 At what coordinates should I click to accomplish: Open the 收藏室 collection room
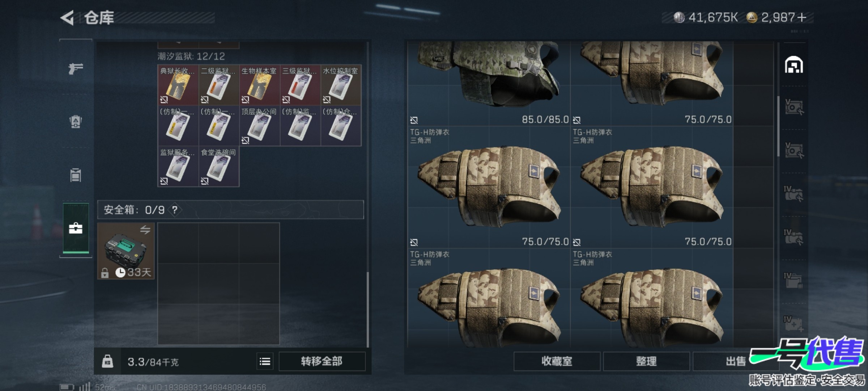[557, 361]
